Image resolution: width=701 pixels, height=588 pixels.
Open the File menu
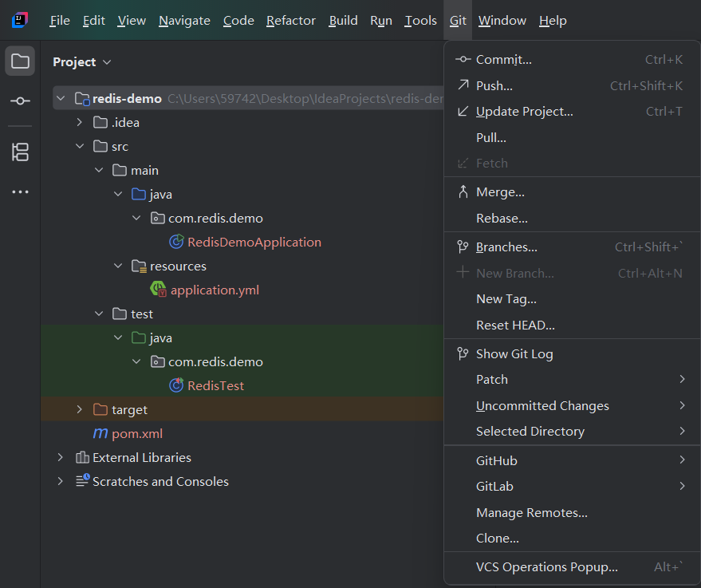(60, 20)
